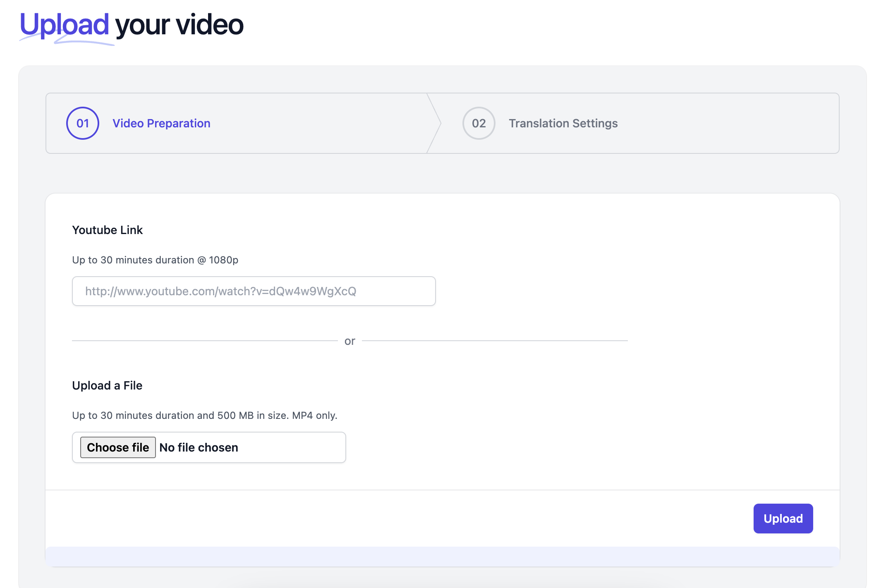Click the 'or' divider text
Viewport: 881px width, 588px height.
pos(350,341)
